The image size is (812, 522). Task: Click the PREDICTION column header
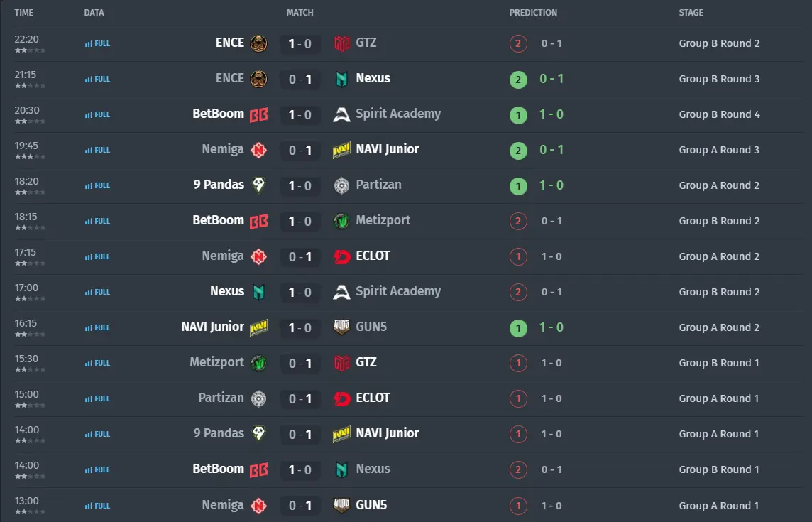pyautogui.click(x=533, y=13)
